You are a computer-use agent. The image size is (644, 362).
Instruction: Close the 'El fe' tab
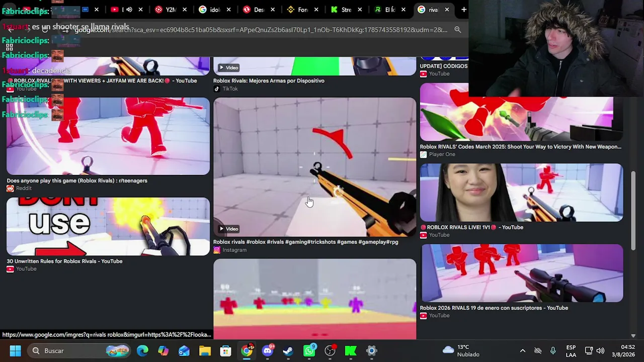[403, 10]
